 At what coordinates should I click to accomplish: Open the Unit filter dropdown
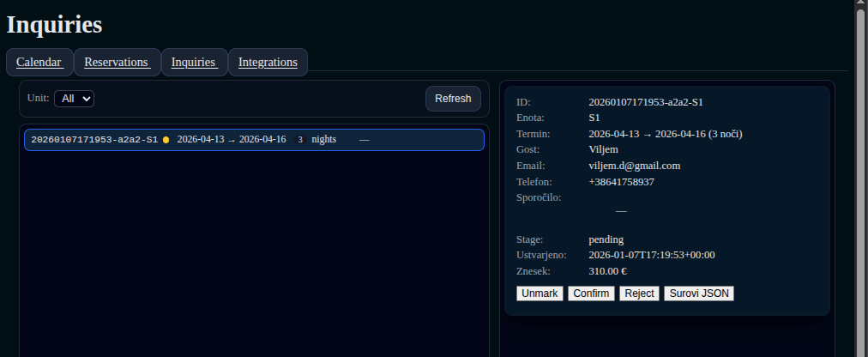pyautogui.click(x=74, y=99)
